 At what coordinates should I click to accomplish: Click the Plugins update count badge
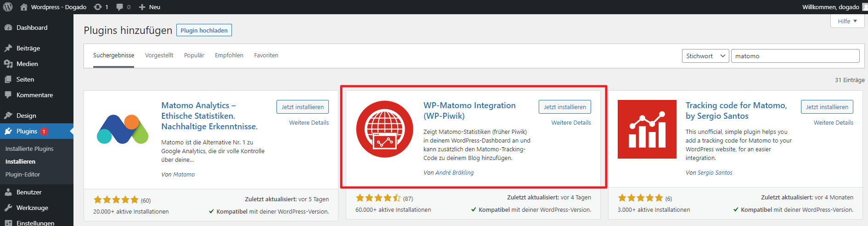[x=44, y=132]
